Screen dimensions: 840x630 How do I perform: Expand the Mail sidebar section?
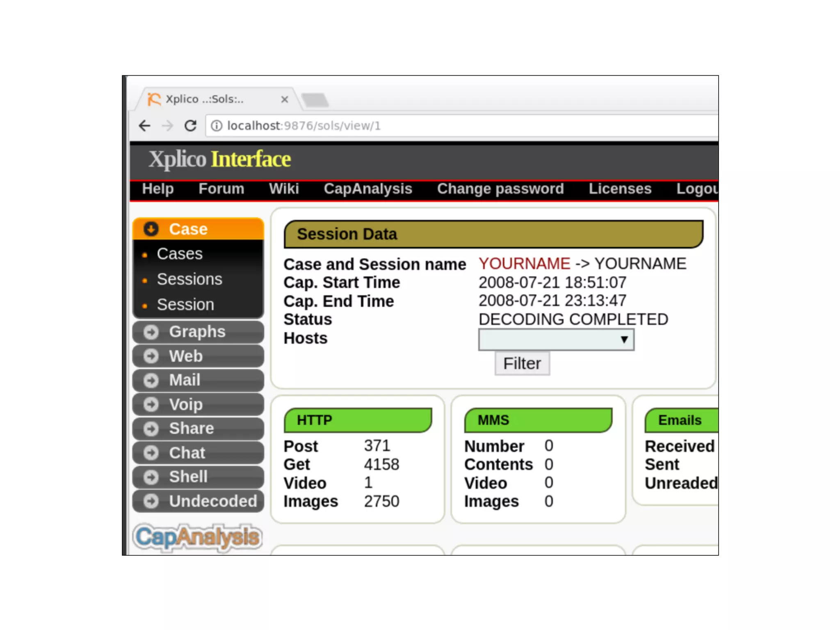[x=185, y=380]
